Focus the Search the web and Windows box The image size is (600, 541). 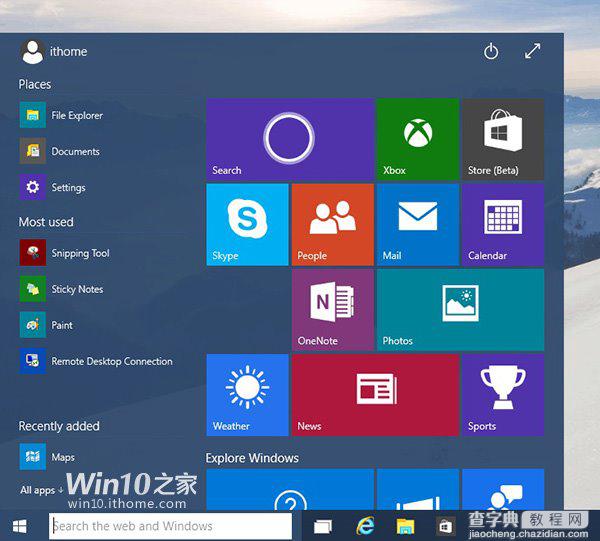(x=170, y=526)
